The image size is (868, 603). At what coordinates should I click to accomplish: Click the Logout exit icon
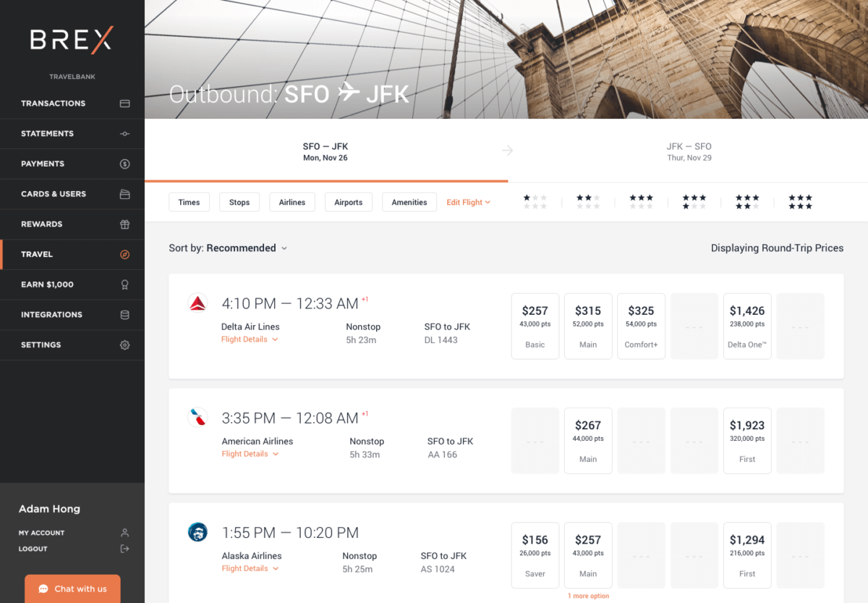click(124, 549)
